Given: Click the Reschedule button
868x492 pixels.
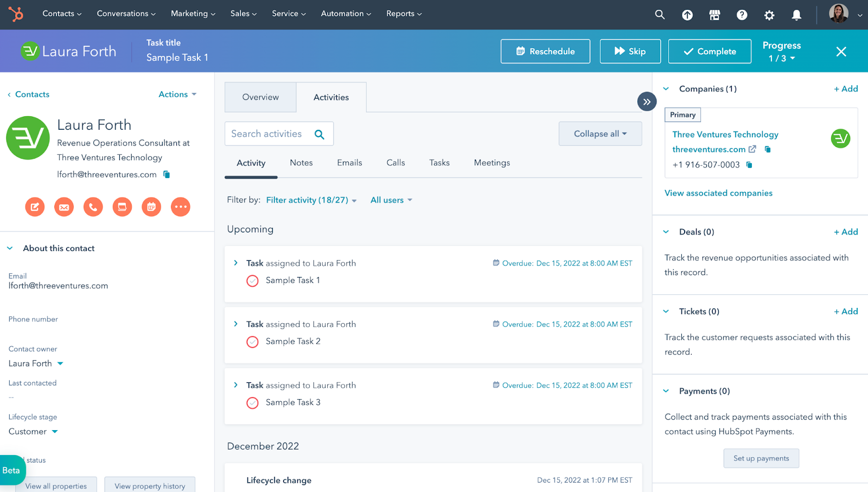Looking at the screenshot, I should tap(545, 52).
